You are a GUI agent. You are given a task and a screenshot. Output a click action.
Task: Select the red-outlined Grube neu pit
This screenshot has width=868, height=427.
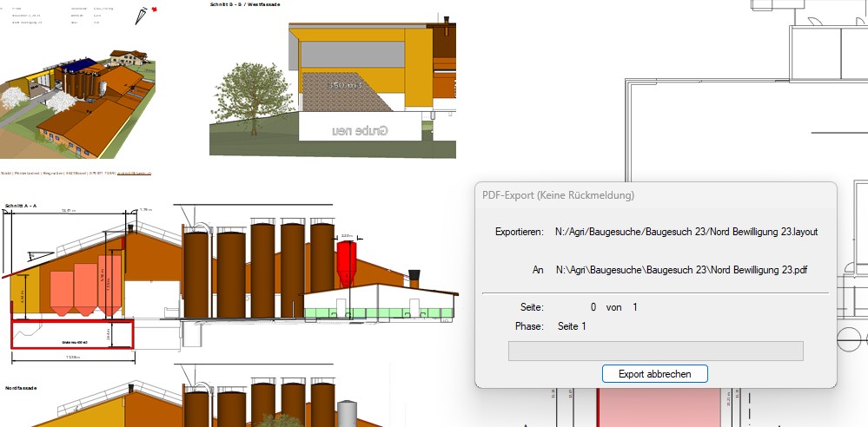click(x=72, y=334)
